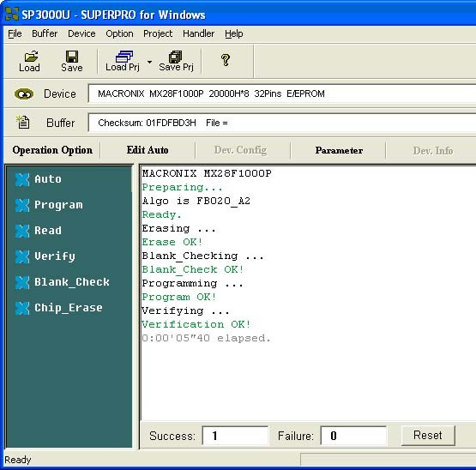Run the Verify operation
The height and width of the screenshot is (470, 476).
click(45, 256)
